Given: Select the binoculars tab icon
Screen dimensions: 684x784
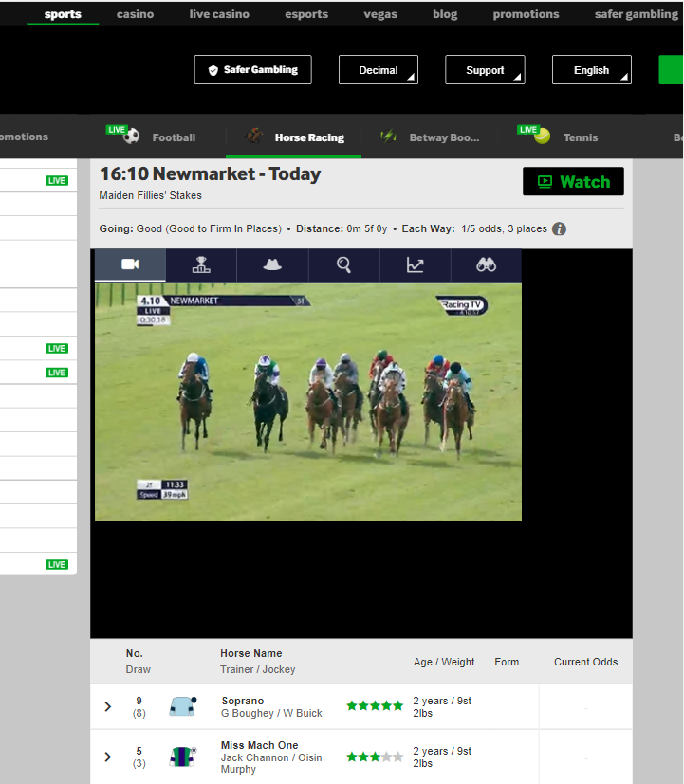Looking at the screenshot, I should pos(486,264).
